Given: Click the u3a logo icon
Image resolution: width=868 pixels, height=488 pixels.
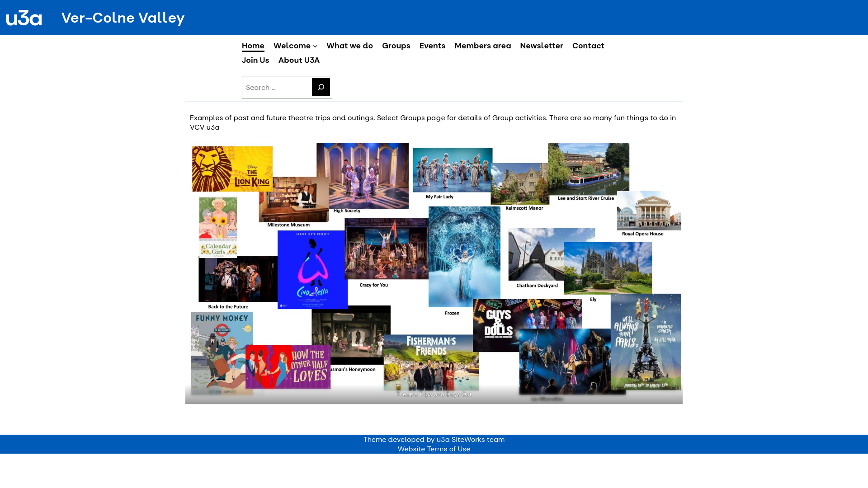Looking at the screenshot, I should pyautogui.click(x=24, y=18).
